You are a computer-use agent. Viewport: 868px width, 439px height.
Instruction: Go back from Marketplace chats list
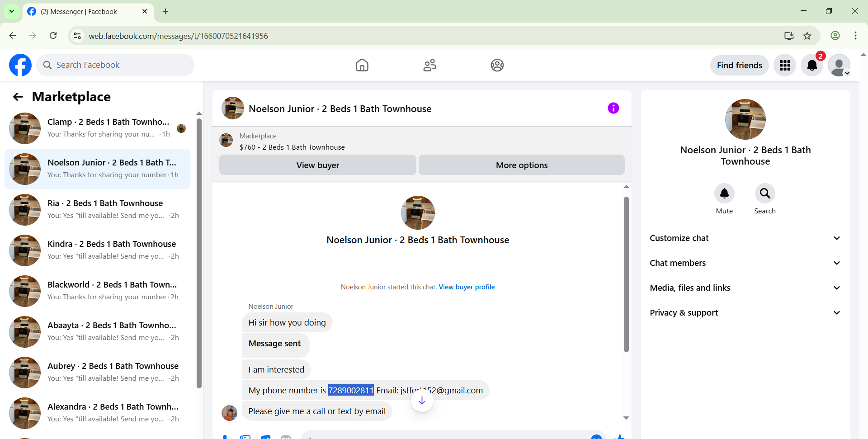[x=18, y=97]
